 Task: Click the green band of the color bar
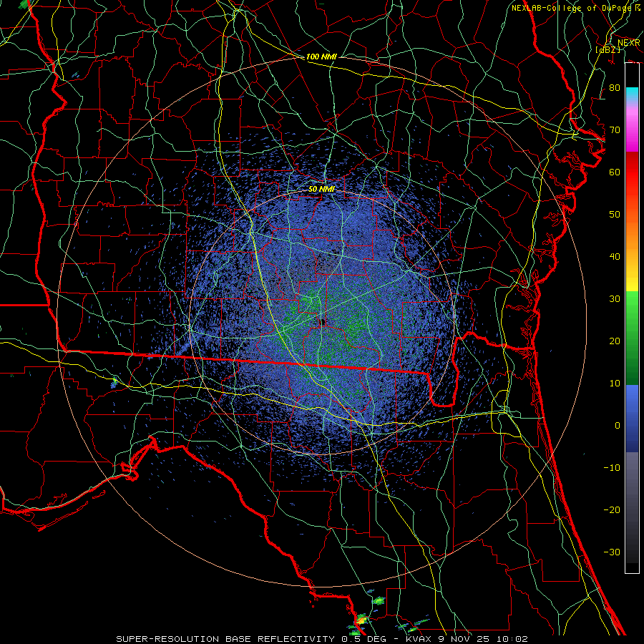pyautogui.click(x=632, y=338)
